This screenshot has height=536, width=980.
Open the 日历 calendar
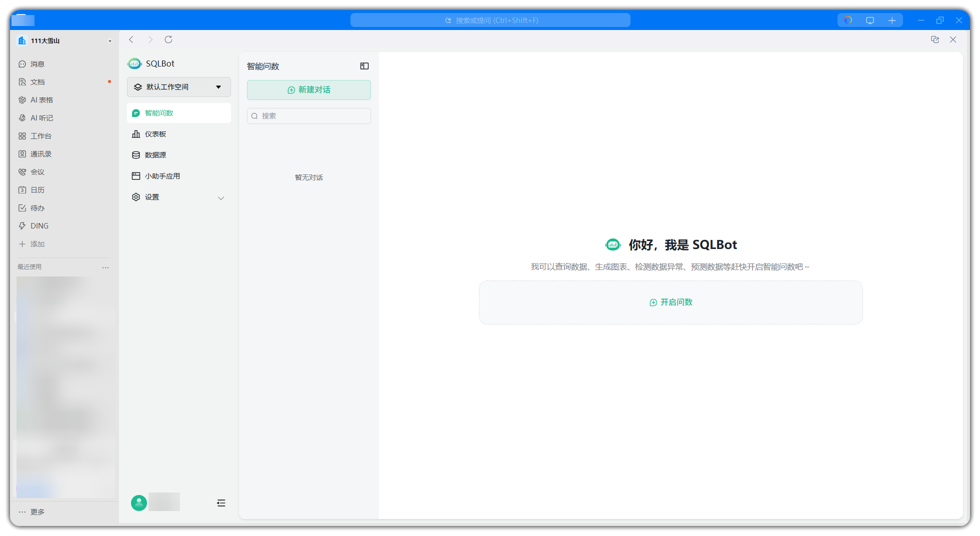point(37,190)
